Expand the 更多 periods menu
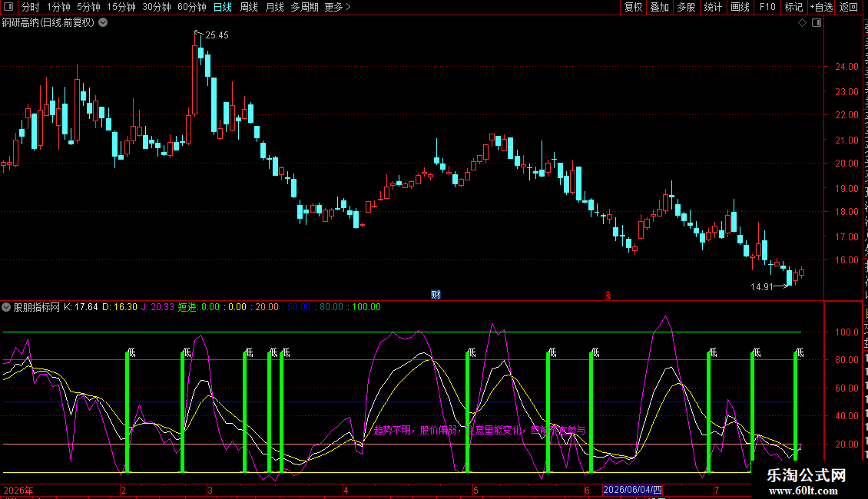This screenshot has height=499, width=868. pos(337,7)
